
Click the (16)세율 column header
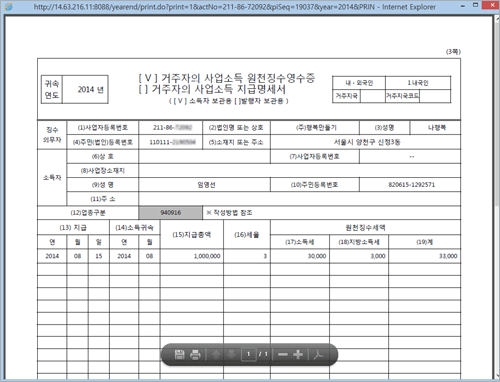[x=247, y=235]
